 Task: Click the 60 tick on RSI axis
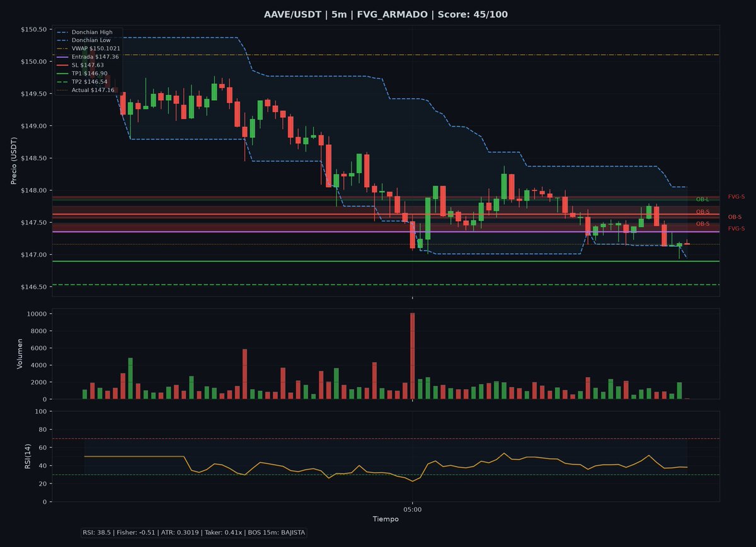(42, 448)
